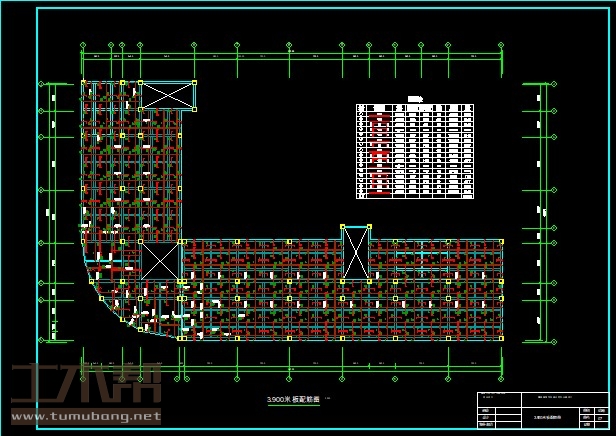Click the title block in the bottom-right corner
Viewport: 616px width, 436px height.
541,411
